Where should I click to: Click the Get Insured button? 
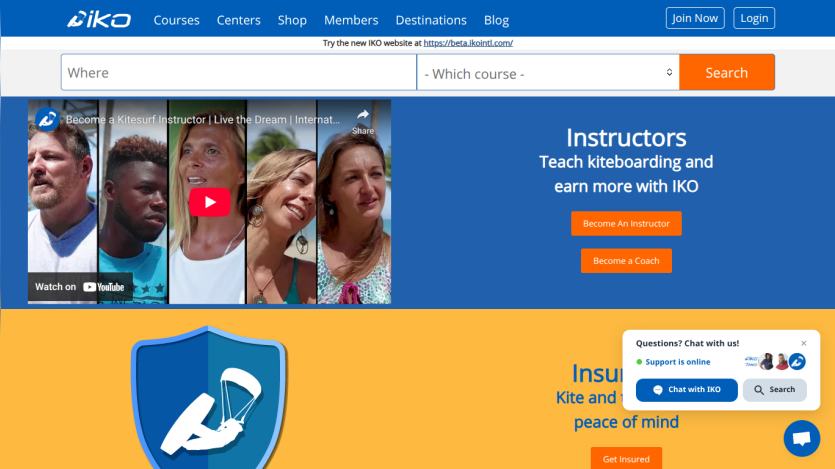626,458
